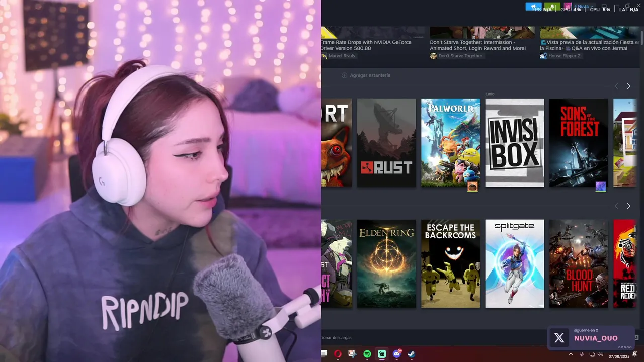Open the House Flipper 2 news headline
The width and height of the screenshot is (644, 362).
[590, 45]
